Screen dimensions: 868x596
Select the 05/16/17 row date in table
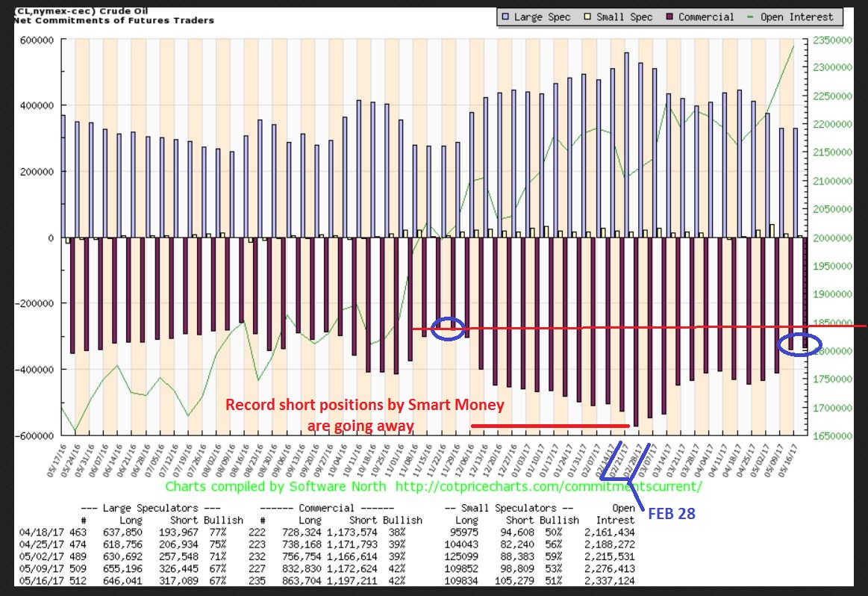(43, 581)
